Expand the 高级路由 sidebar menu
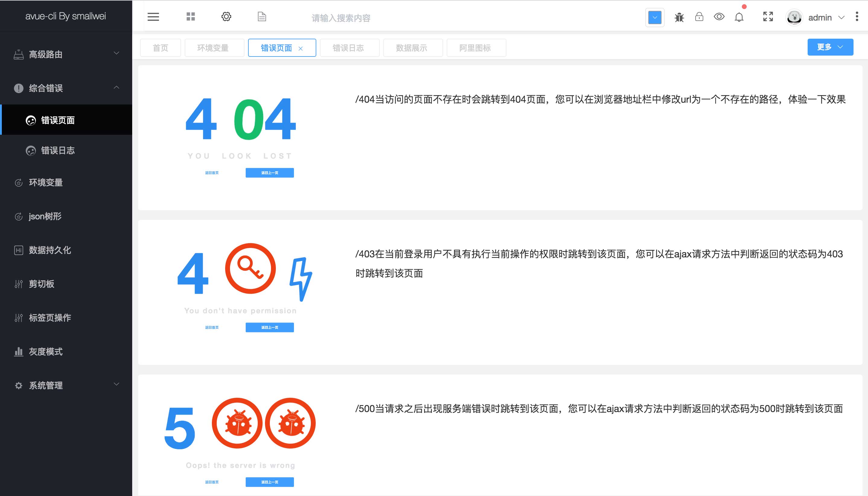This screenshot has height=496, width=868. pos(66,54)
